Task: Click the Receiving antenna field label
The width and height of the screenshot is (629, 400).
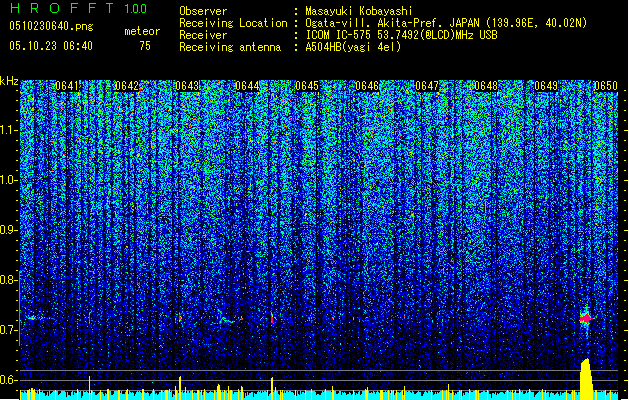Action: (230, 47)
